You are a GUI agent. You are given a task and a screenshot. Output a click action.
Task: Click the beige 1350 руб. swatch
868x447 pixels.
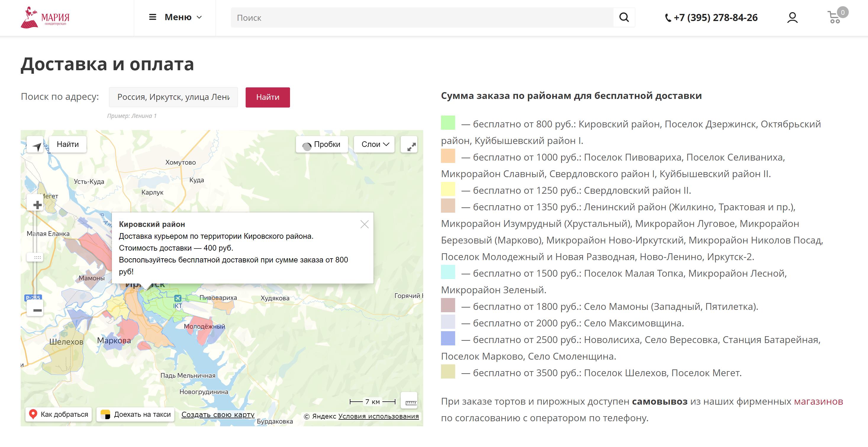click(x=448, y=206)
